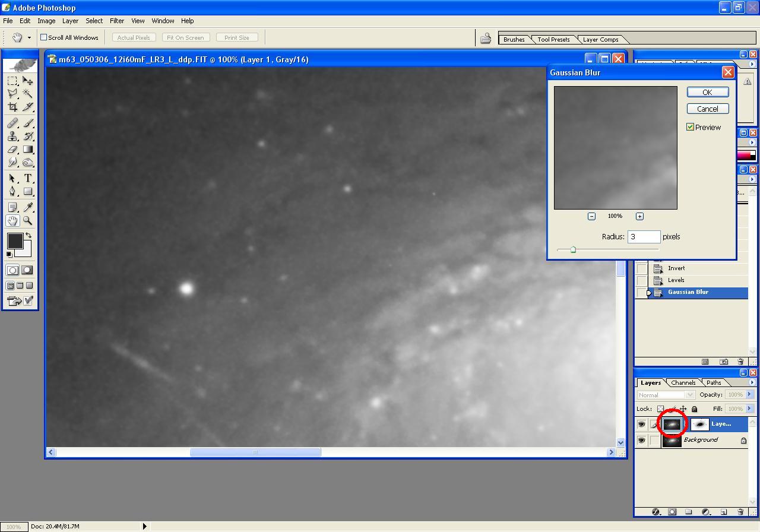This screenshot has height=532, width=760.
Task: Open the Opacity slider arrow
Action: 749,395
